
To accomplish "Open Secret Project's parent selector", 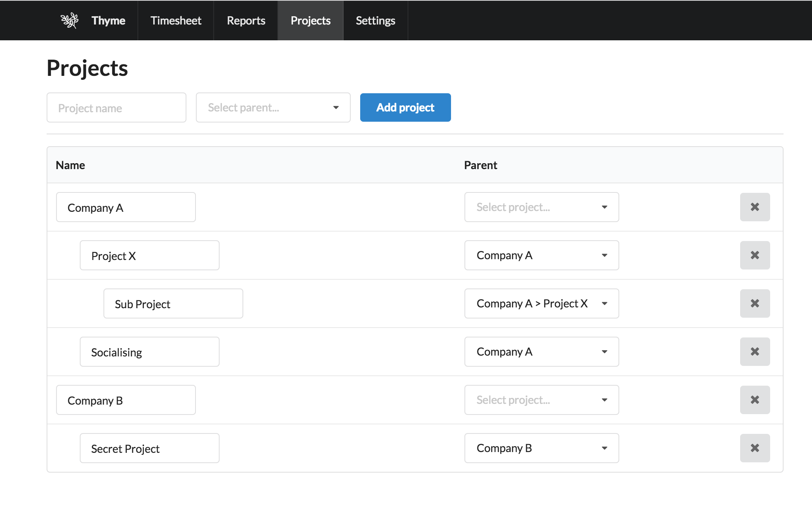I will click(x=541, y=448).
